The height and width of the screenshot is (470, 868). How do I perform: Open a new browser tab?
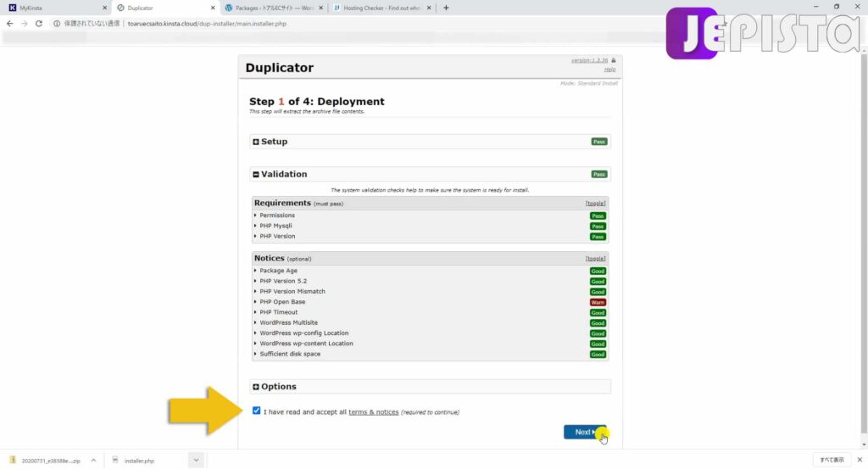(446, 8)
